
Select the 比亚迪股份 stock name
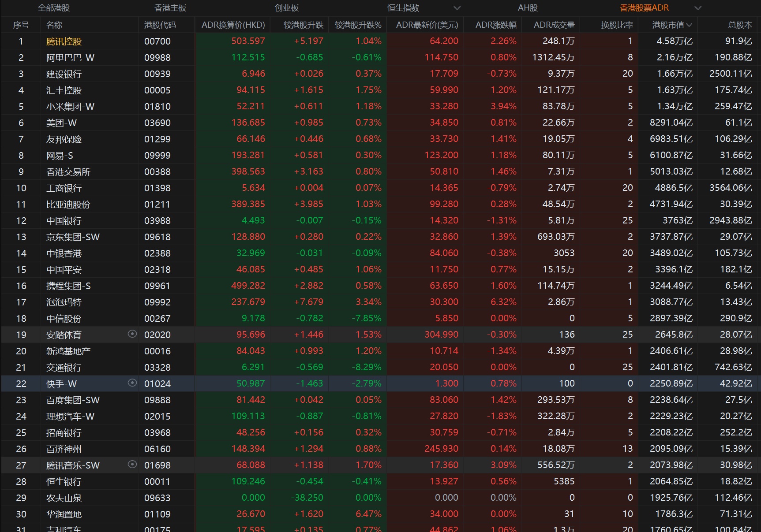(68, 205)
